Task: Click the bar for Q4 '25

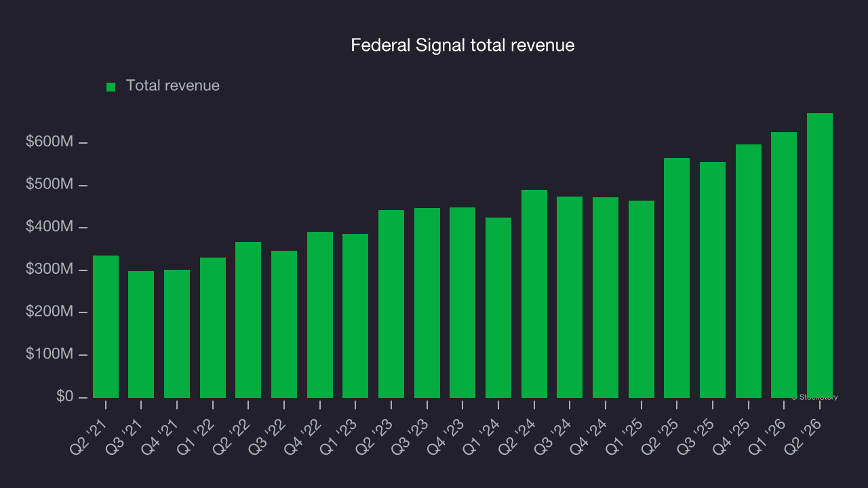Action: [749, 271]
